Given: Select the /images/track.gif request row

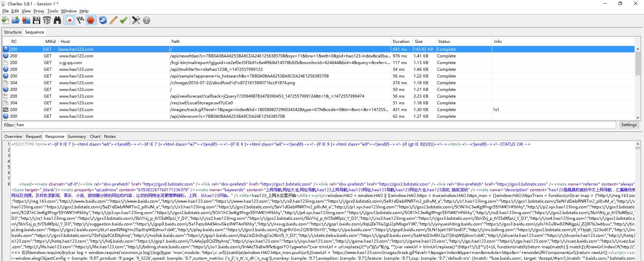Looking at the screenshot, I should coord(318,110).
